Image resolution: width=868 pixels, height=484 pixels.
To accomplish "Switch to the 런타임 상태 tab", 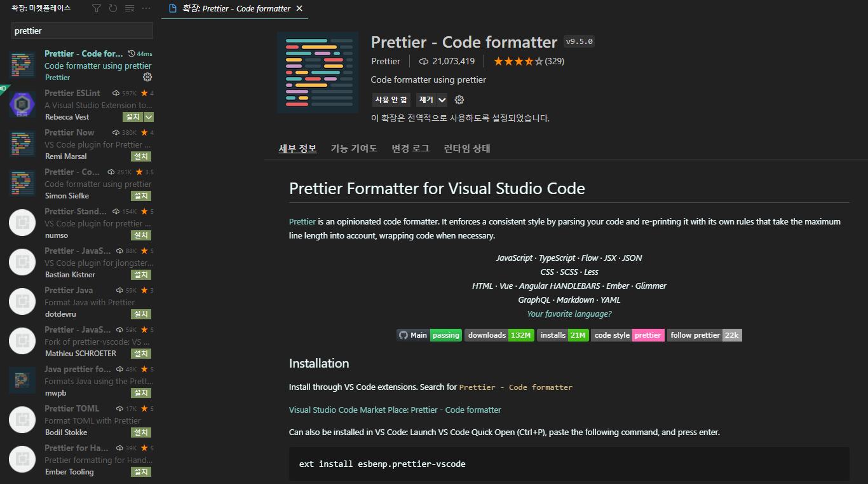I will point(467,148).
